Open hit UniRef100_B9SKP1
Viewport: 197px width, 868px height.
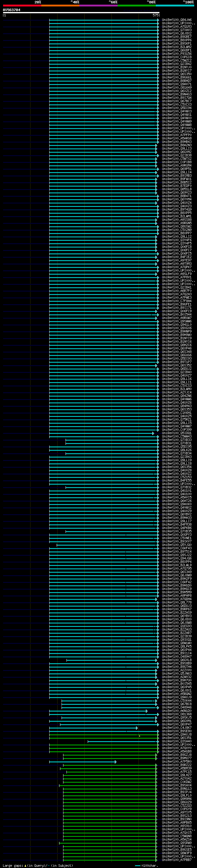[177, 43]
